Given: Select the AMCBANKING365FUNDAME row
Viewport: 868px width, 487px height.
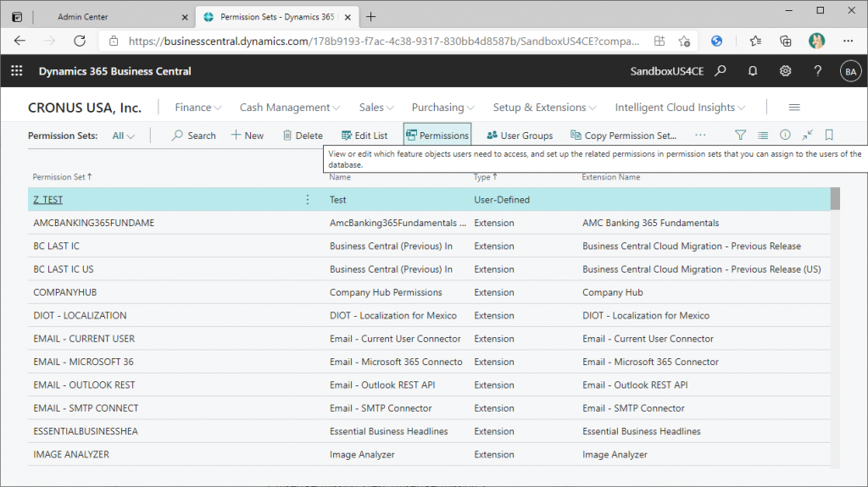Looking at the screenshot, I should pos(429,223).
